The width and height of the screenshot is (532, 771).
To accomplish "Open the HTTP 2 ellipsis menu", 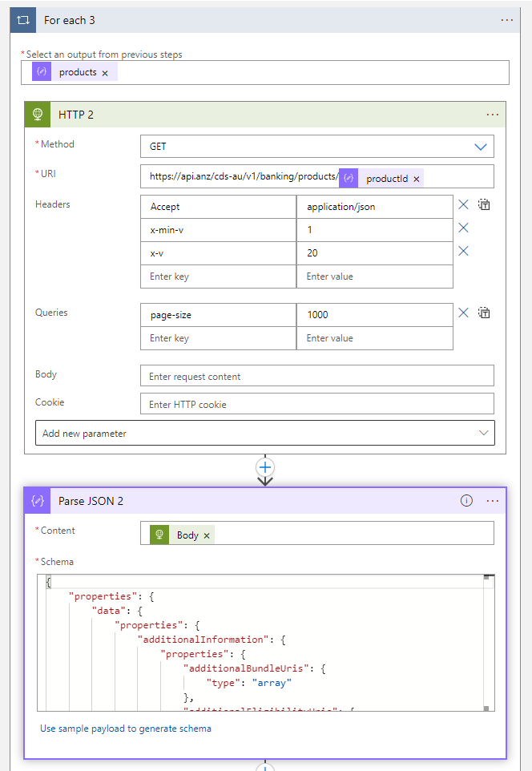I will coord(492,115).
